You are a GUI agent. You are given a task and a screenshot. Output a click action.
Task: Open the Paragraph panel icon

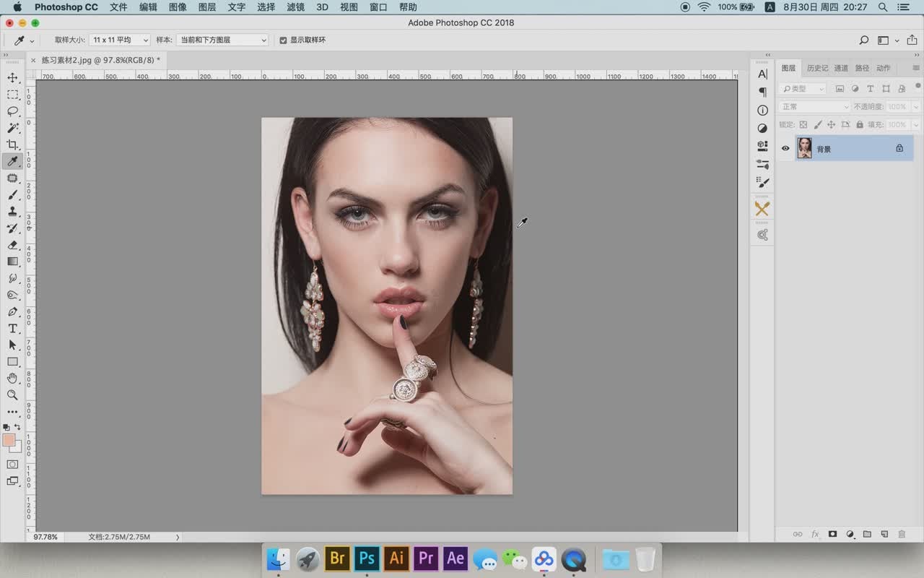(762, 92)
